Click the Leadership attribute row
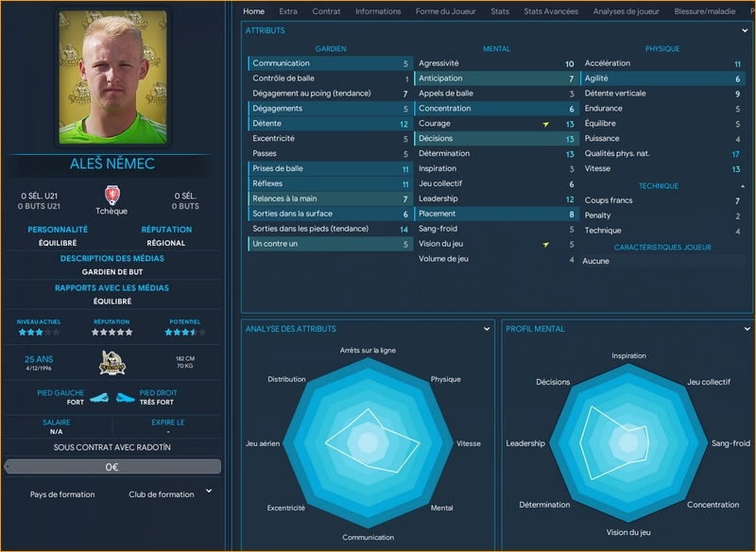756x552 pixels. 497,198
